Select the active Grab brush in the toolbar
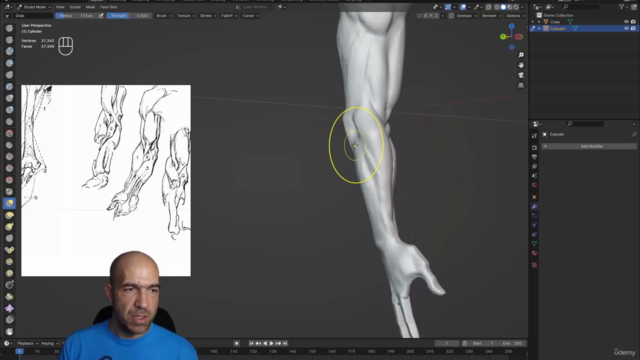The height and width of the screenshot is (360, 640). pyautogui.click(x=9, y=203)
